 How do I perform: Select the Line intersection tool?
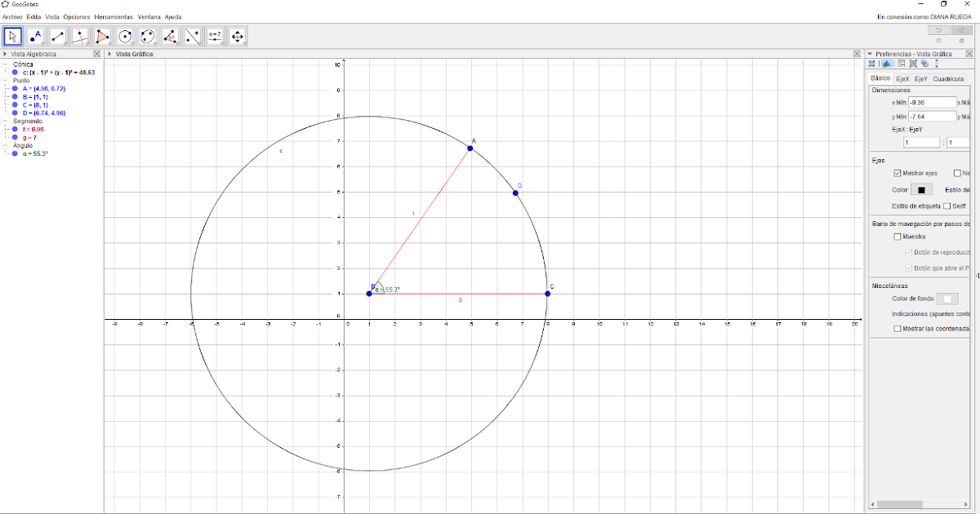tap(81, 36)
